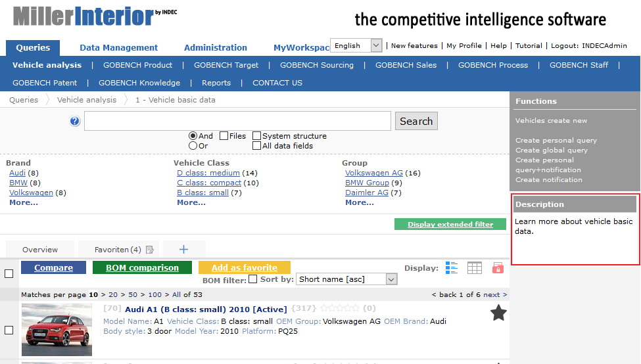Select the Or radio button
641x364 pixels.
tap(193, 146)
